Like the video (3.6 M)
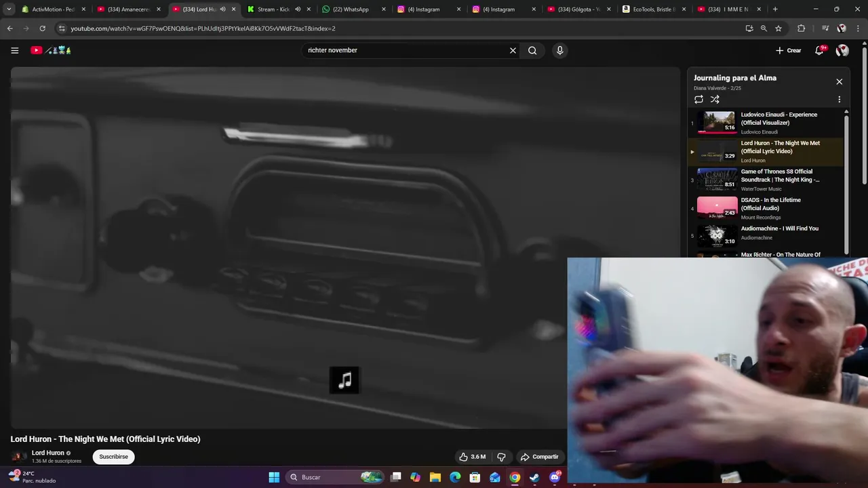Image resolution: width=868 pixels, height=488 pixels. [472, 457]
